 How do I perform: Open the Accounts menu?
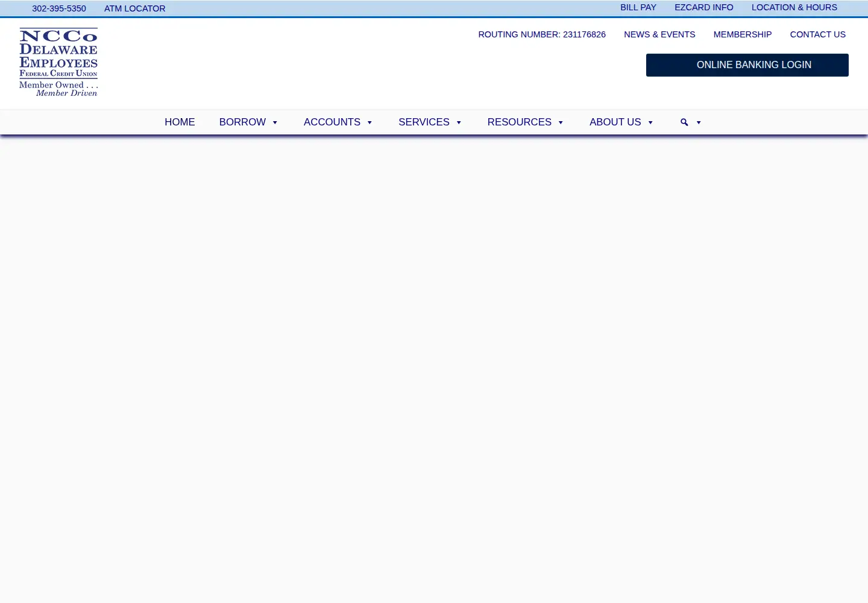[332, 122]
